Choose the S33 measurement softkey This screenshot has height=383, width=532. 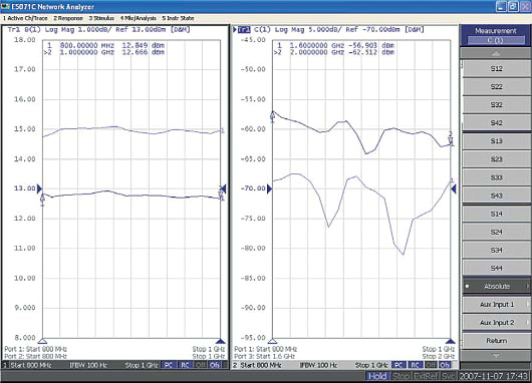tap(496, 178)
